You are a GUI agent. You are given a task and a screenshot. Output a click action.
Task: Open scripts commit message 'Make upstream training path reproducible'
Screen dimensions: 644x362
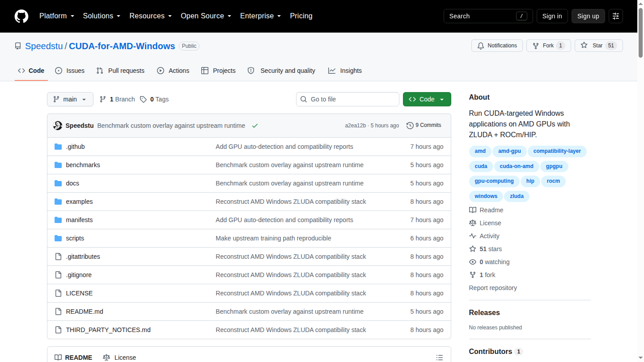tap(273, 238)
